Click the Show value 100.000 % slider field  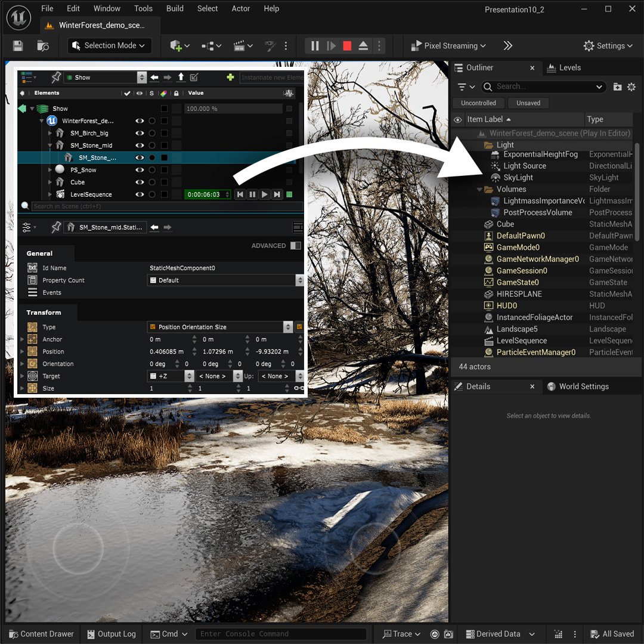(233, 109)
